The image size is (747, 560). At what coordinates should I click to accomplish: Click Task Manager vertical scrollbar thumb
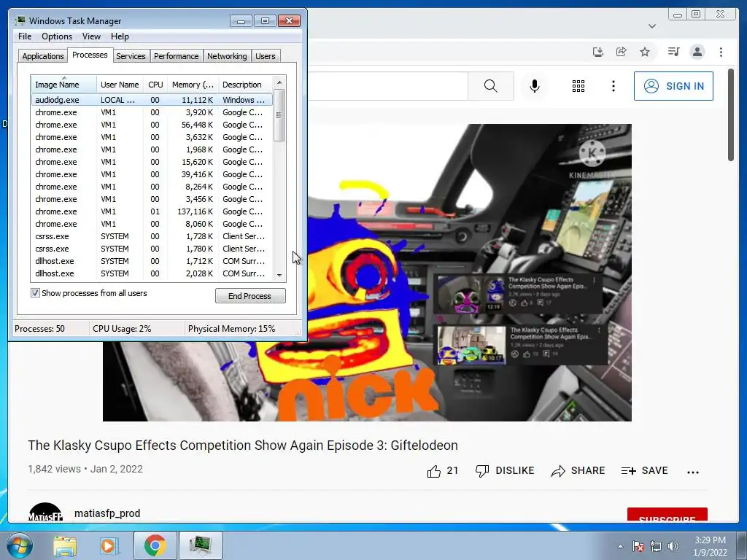[x=279, y=115]
